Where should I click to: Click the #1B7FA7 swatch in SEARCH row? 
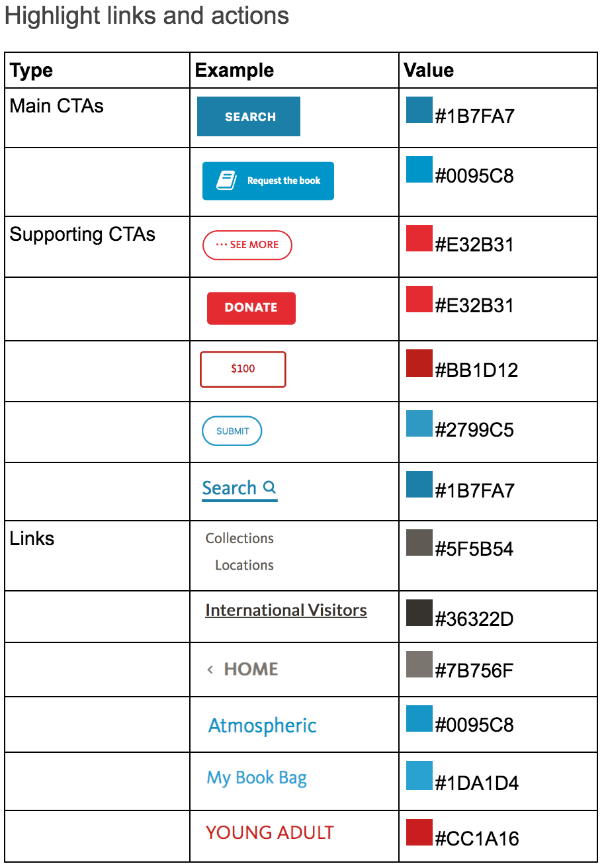[419, 110]
